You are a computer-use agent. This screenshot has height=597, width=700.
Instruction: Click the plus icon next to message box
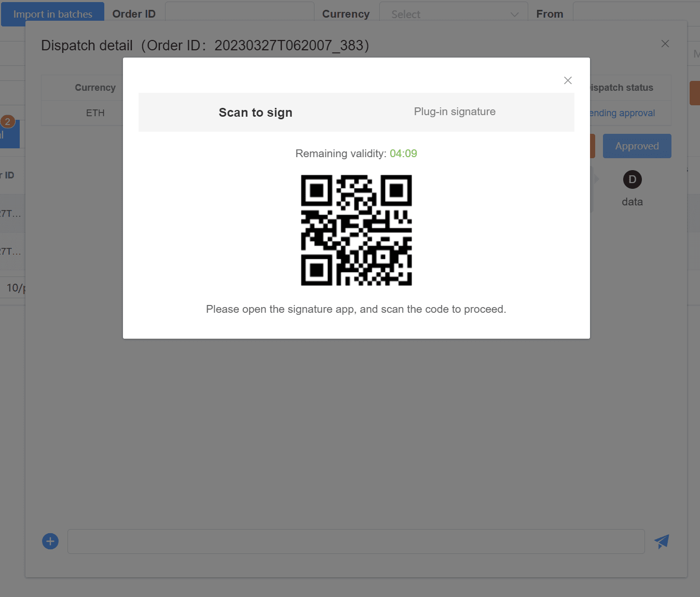(50, 541)
